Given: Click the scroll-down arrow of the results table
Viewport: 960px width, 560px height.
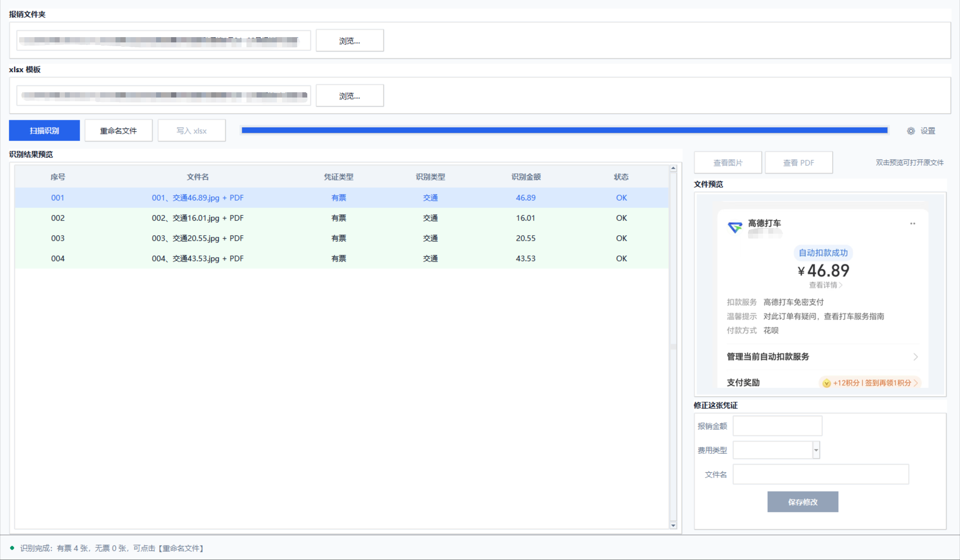Looking at the screenshot, I should pos(673,526).
